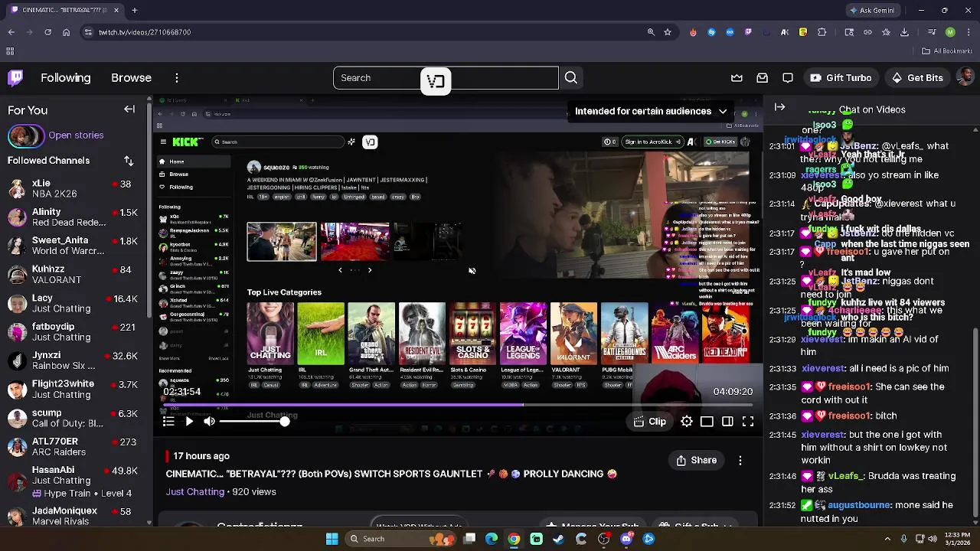Switch to the CINEMATIC BETRAYAL browser tab
Image resolution: width=980 pixels, height=551 pixels.
click(63, 10)
